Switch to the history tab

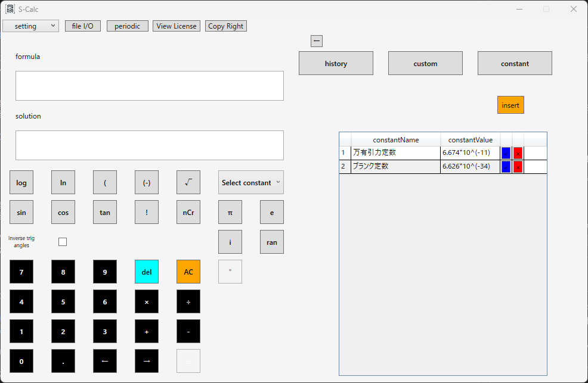(336, 63)
